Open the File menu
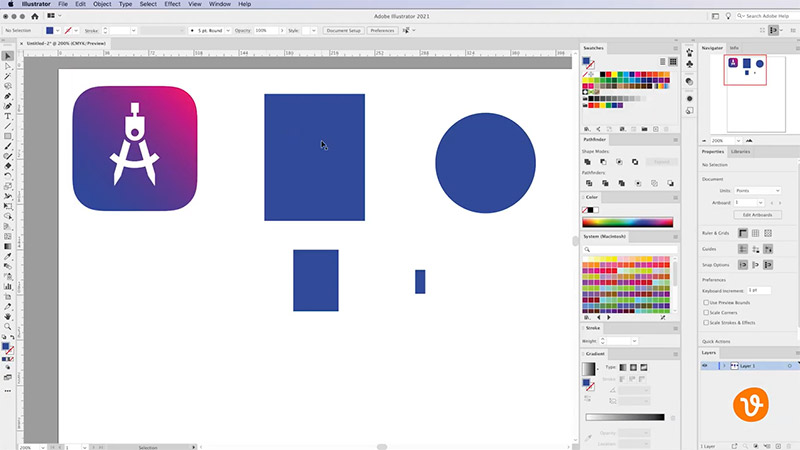The image size is (800, 450). (63, 4)
